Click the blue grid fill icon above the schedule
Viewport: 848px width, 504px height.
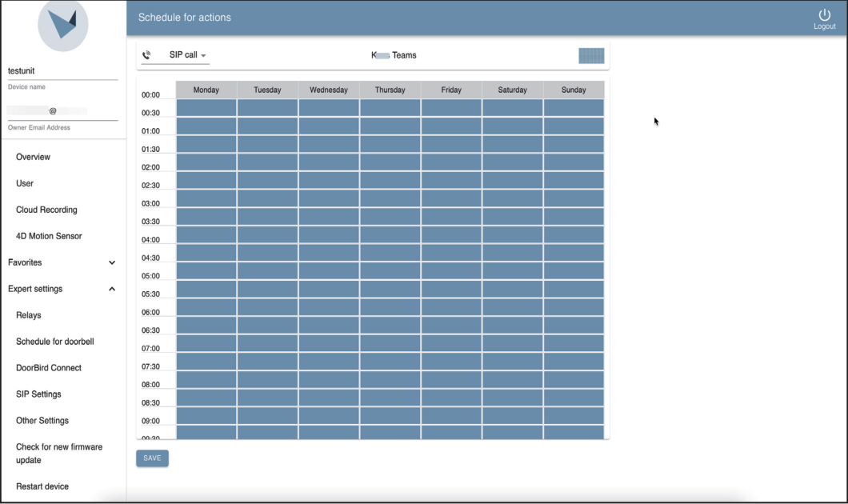[592, 54]
